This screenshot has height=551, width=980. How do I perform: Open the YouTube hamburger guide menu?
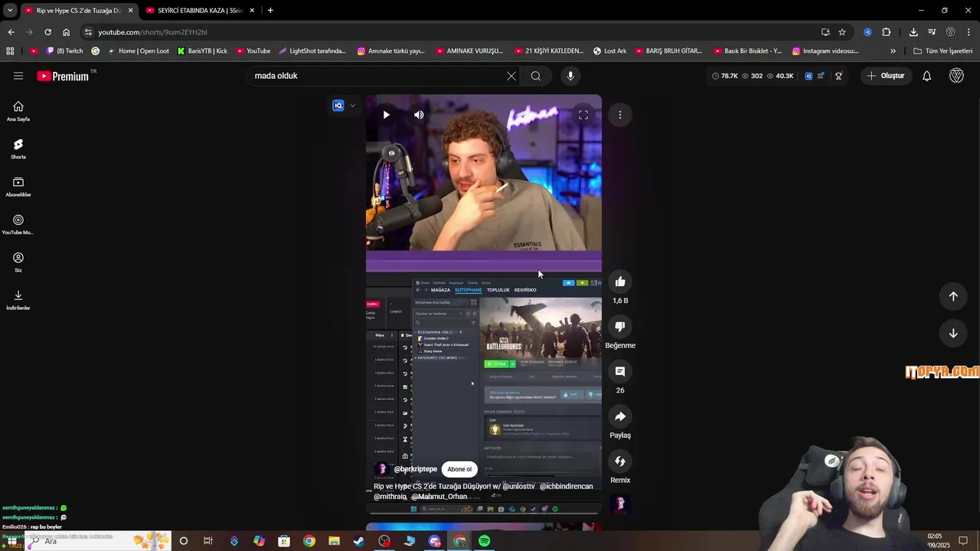pos(18,76)
